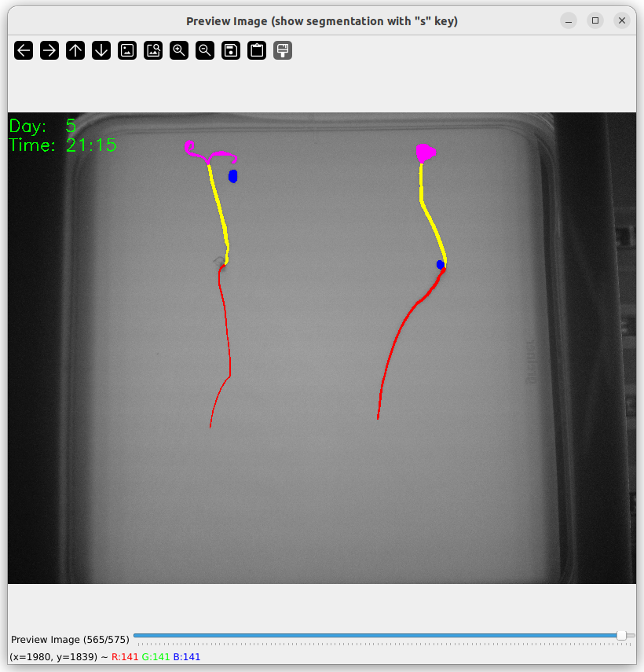Click the Preview Image (565/575) label
This screenshot has height=672, width=644.
point(70,640)
